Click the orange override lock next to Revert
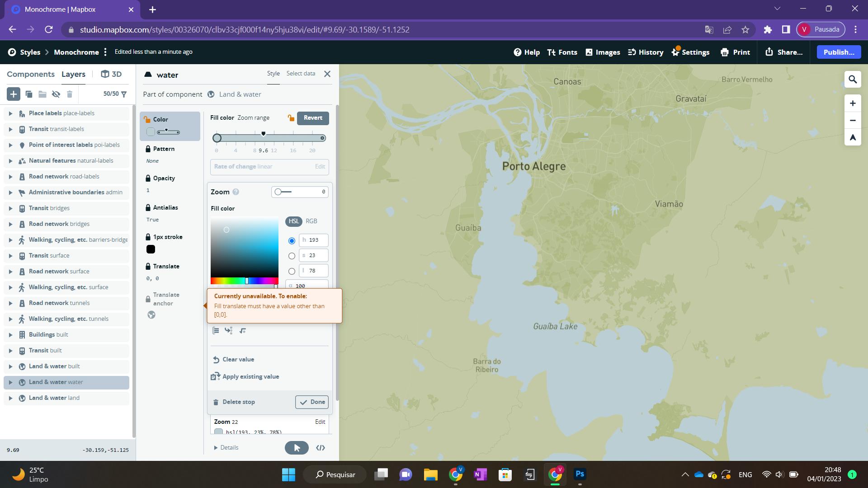Viewport: 868px width, 488px height. pyautogui.click(x=291, y=118)
